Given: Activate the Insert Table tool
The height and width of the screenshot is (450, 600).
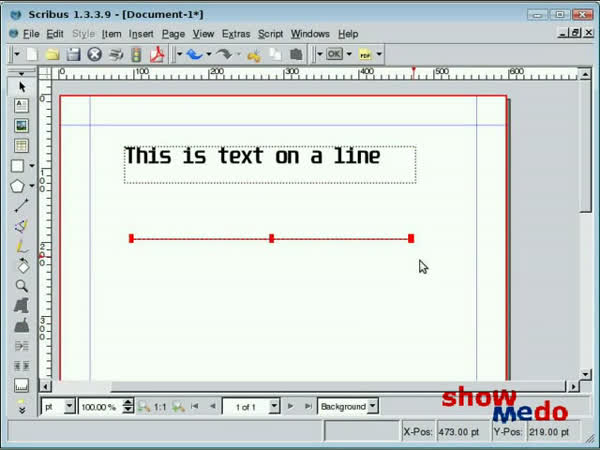Looking at the screenshot, I should [21, 146].
